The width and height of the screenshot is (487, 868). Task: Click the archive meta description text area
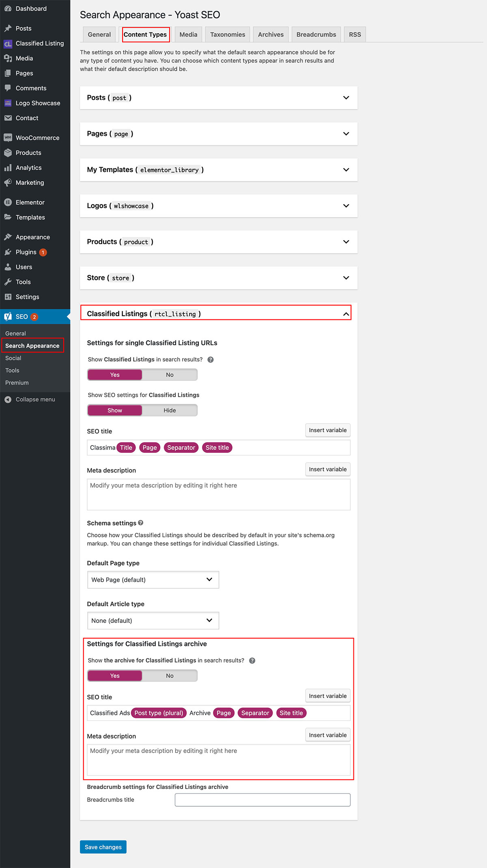[219, 760]
